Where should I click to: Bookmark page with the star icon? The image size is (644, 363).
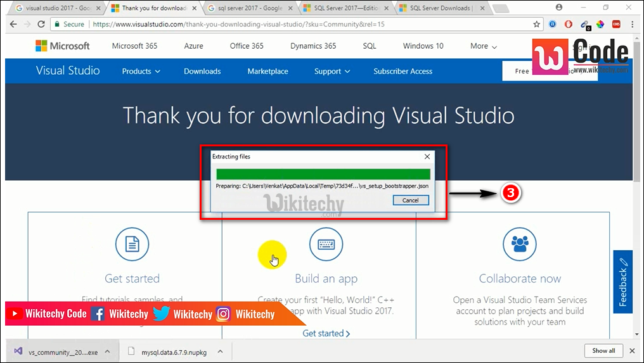tap(537, 24)
